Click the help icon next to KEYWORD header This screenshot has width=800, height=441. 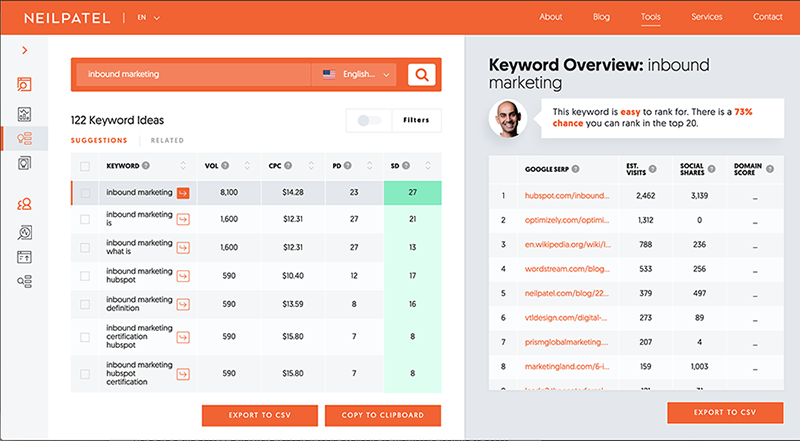(x=146, y=165)
